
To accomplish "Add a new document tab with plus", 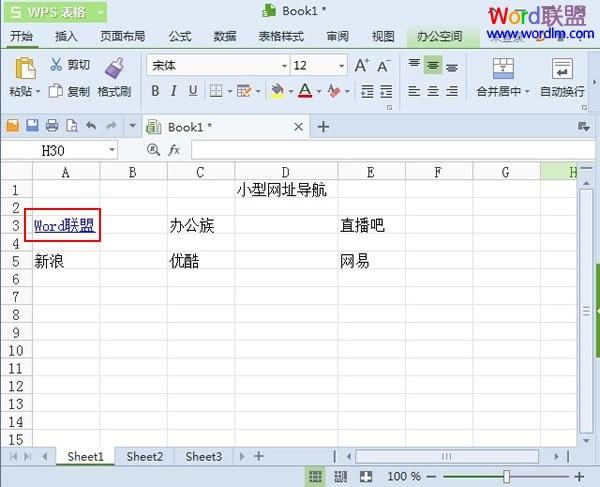I will coord(323,127).
